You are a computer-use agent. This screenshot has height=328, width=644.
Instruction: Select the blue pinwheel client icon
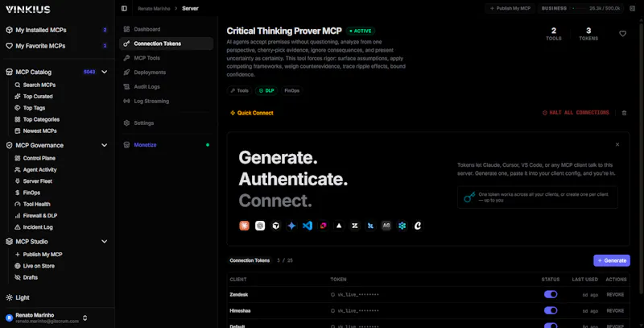point(370,226)
